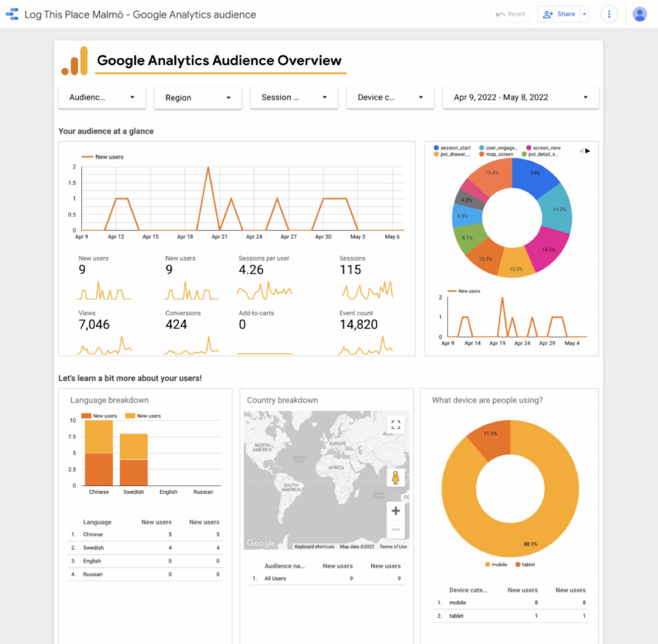Open the user account avatar

click(639, 14)
